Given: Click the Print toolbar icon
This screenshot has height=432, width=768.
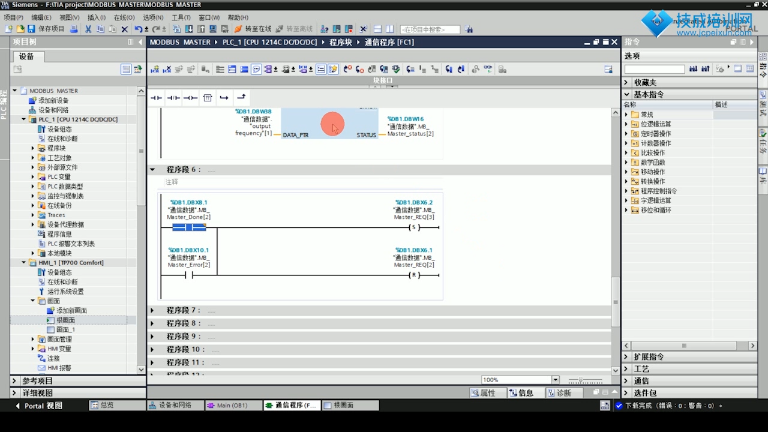Looking at the screenshot, I should pos(74,29).
